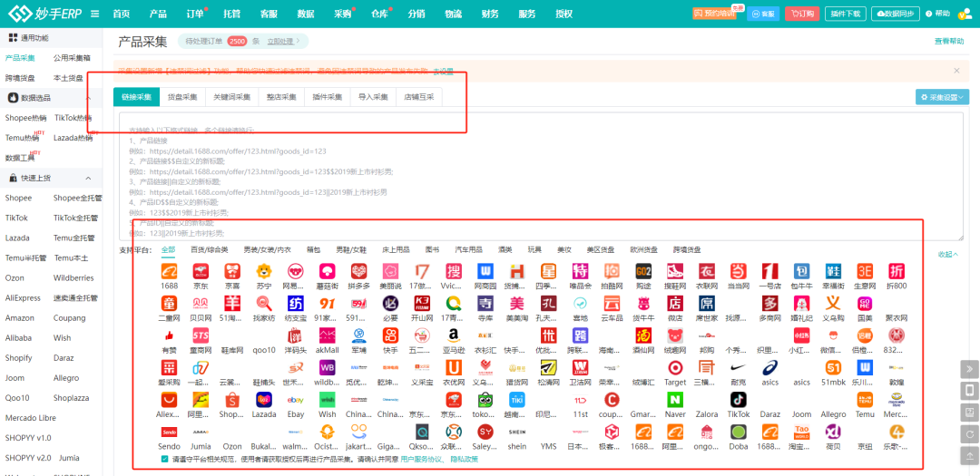Click the floating back-to-top icon
Image resolution: width=980 pixels, height=476 pixels.
(969, 456)
